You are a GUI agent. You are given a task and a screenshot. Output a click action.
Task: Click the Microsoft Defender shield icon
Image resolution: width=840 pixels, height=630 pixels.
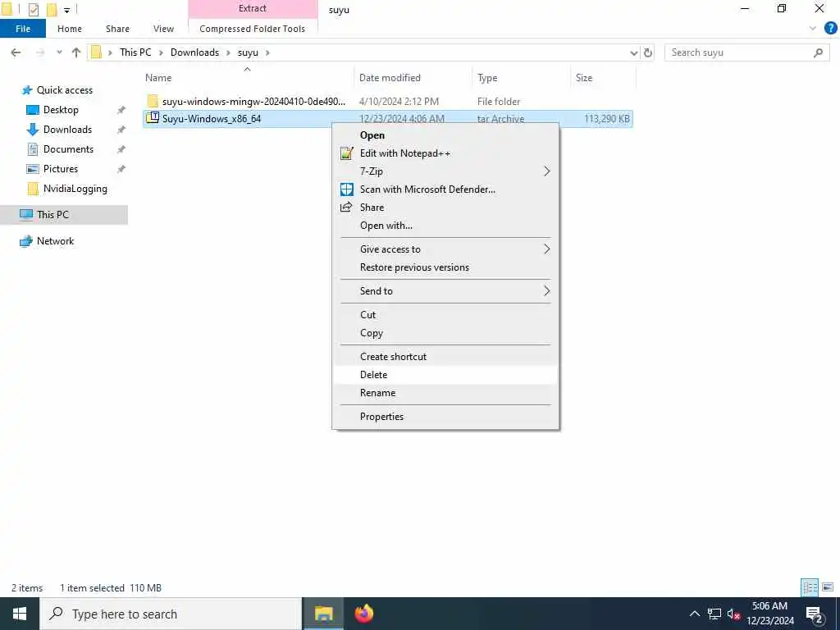(347, 189)
